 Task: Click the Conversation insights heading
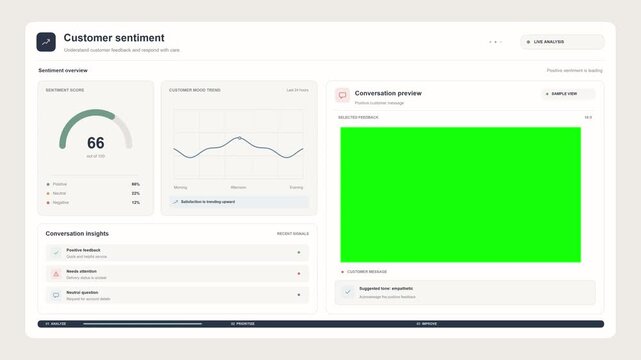tap(77, 234)
